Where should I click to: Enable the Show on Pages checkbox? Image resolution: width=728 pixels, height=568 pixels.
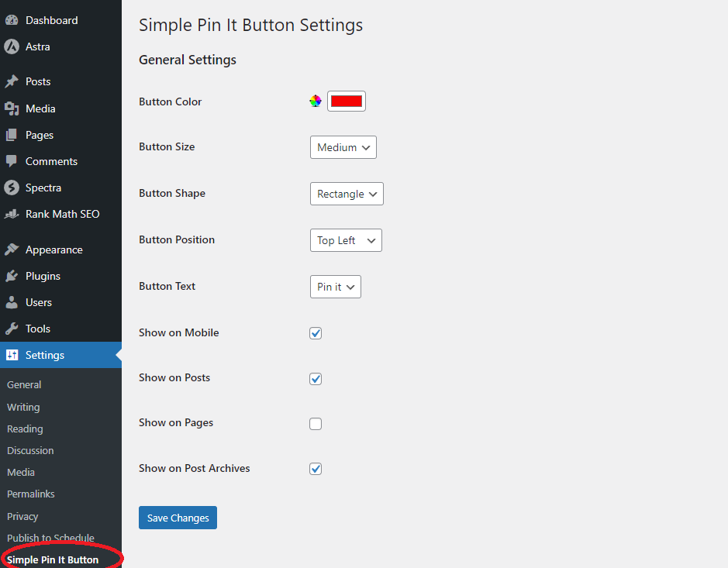pos(316,424)
